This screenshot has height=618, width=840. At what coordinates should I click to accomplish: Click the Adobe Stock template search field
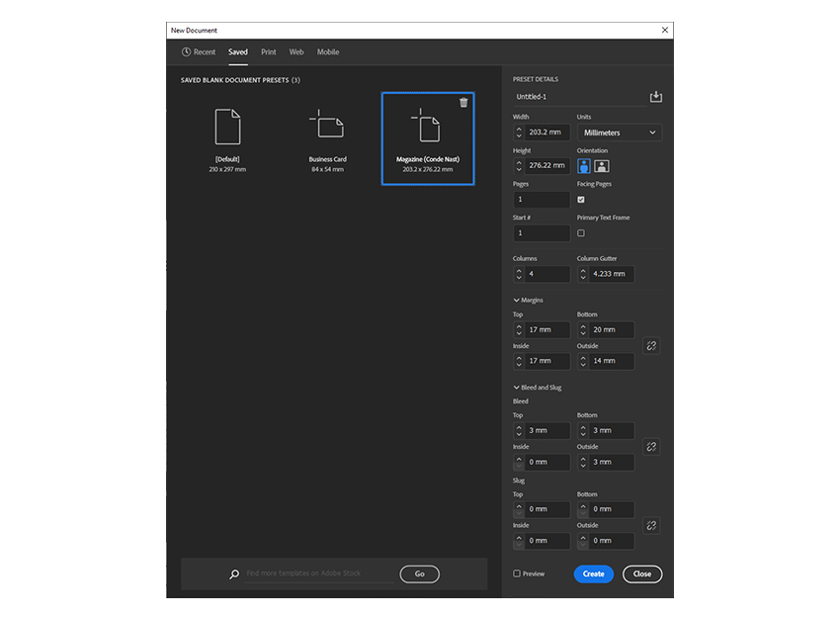pyautogui.click(x=319, y=574)
